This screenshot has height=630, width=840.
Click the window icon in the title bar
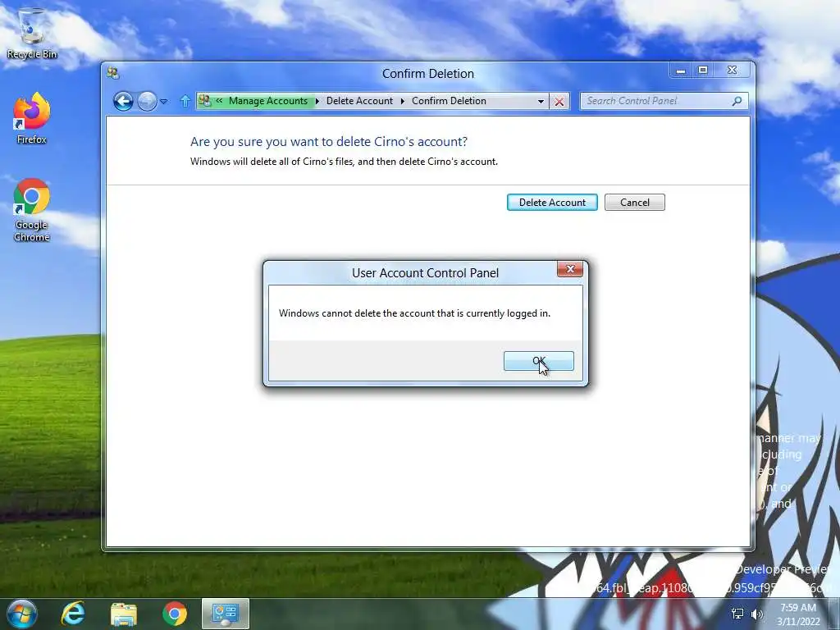112,73
